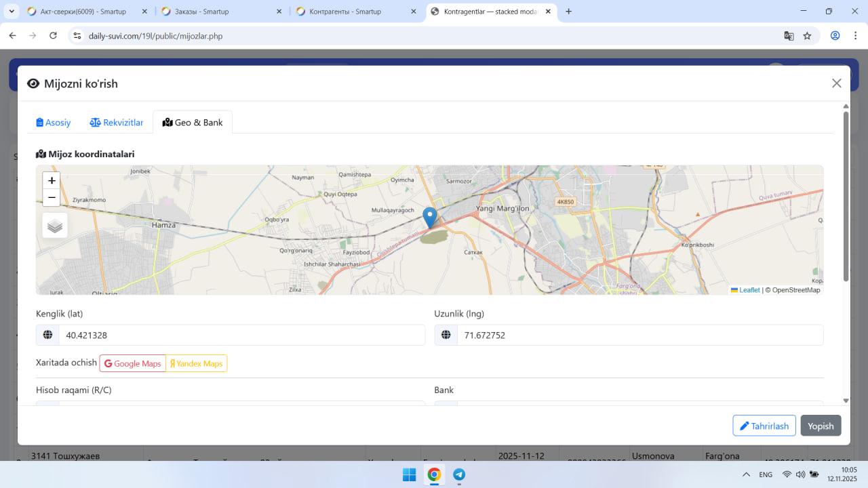Zoom in on the map
The width and height of the screenshot is (868, 488).
tap(52, 181)
